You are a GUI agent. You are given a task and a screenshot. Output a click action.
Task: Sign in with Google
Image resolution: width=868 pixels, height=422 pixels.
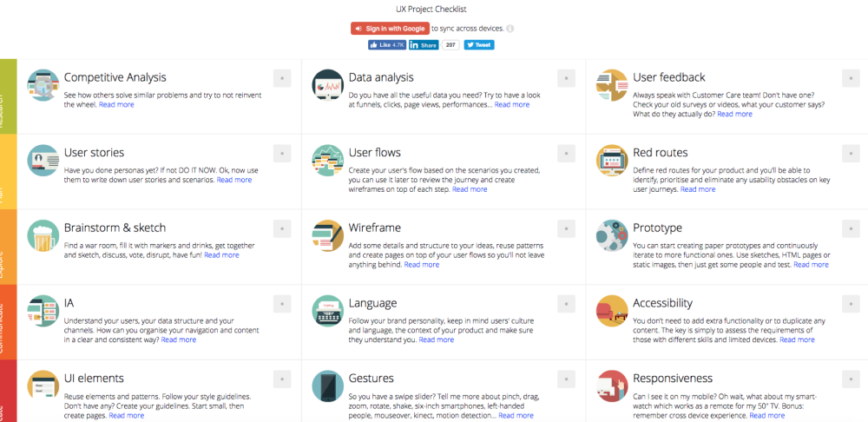coord(390,29)
